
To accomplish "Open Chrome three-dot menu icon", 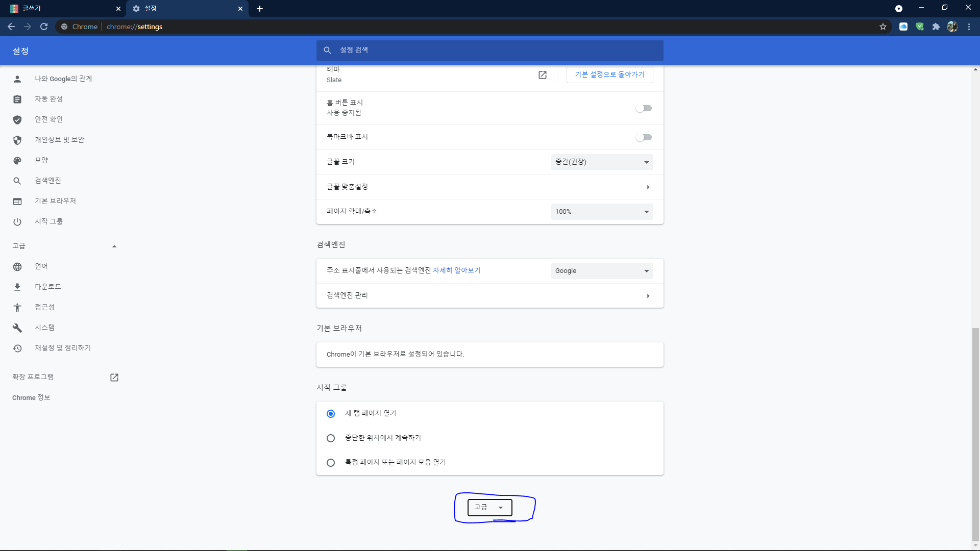I will pos(969,27).
